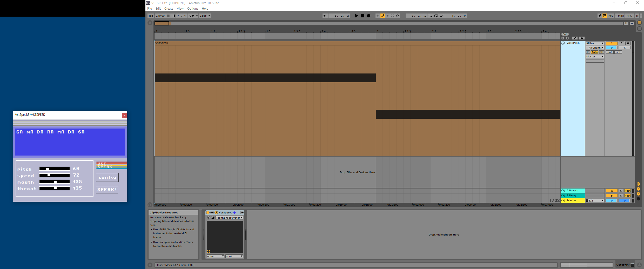The image size is (644, 269).
Task: Arm the Arrangement Record button
Action: click(368, 16)
